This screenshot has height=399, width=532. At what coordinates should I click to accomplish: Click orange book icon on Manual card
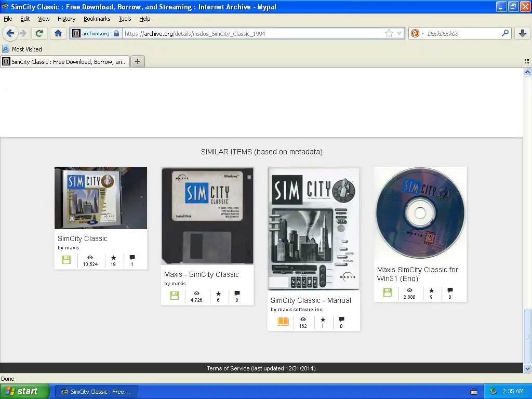pos(283,321)
